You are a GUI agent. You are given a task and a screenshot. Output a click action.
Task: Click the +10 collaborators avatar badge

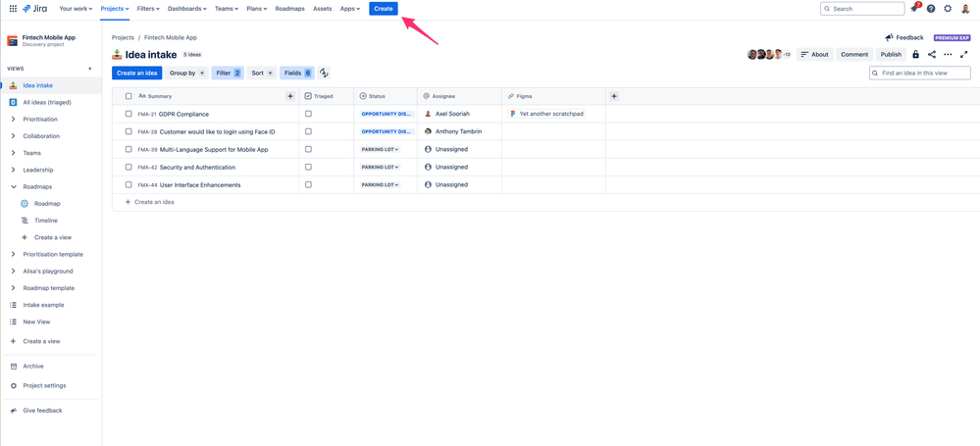point(786,54)
